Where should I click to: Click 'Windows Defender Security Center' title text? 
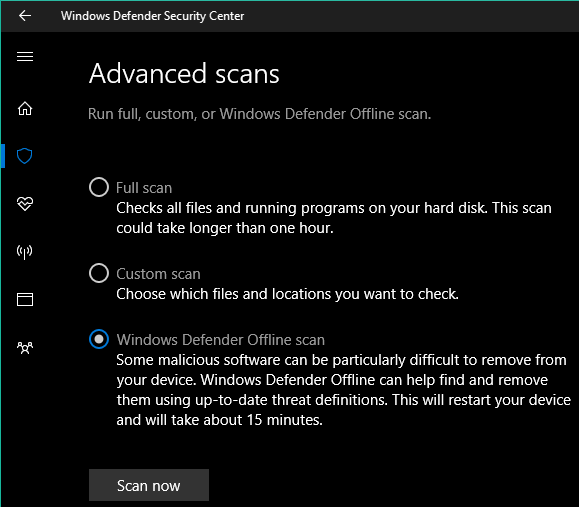153,16
